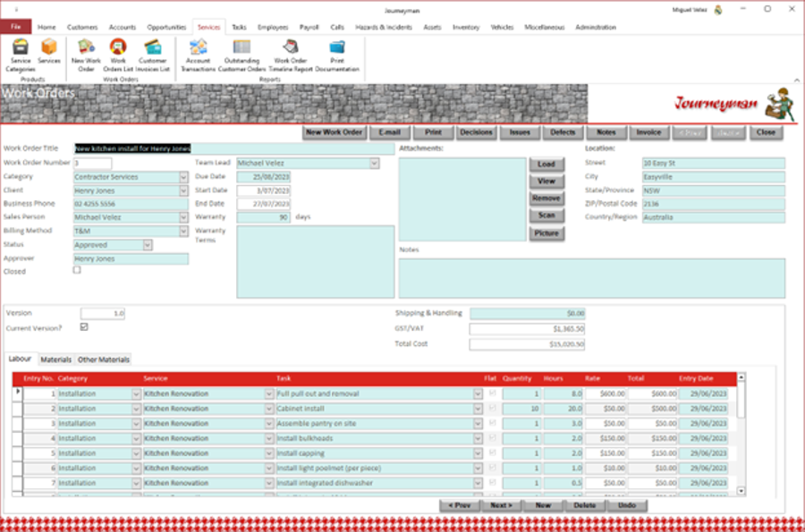
Task: Click the Services box icon
Action: [x=49, y=47]
